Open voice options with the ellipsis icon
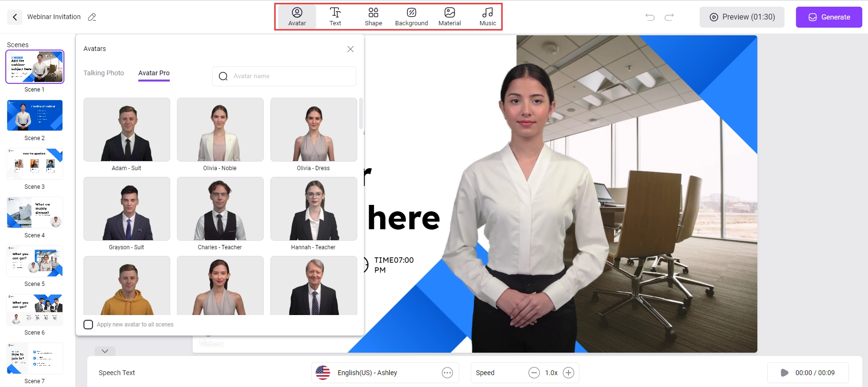Screen dimensions: 868x387 (x=447, y=373)
